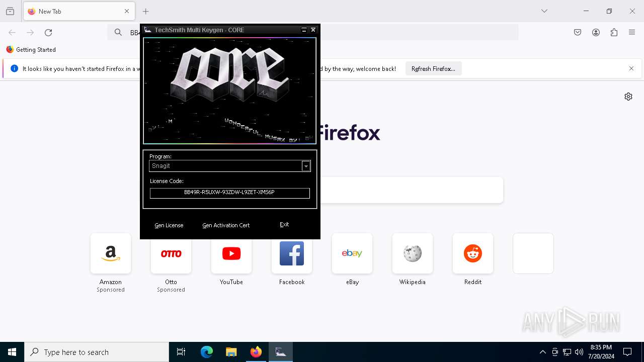Screen dimensions: 644x362
Task: Close the TechSmith Multi Keygen window
Action: coord(313,30)
